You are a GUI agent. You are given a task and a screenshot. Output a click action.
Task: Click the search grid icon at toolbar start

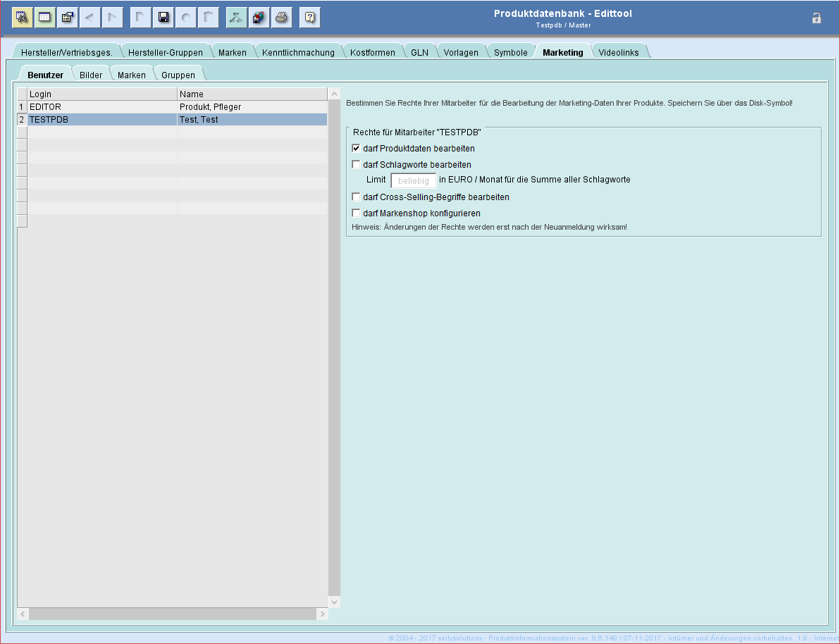[22, 18]
